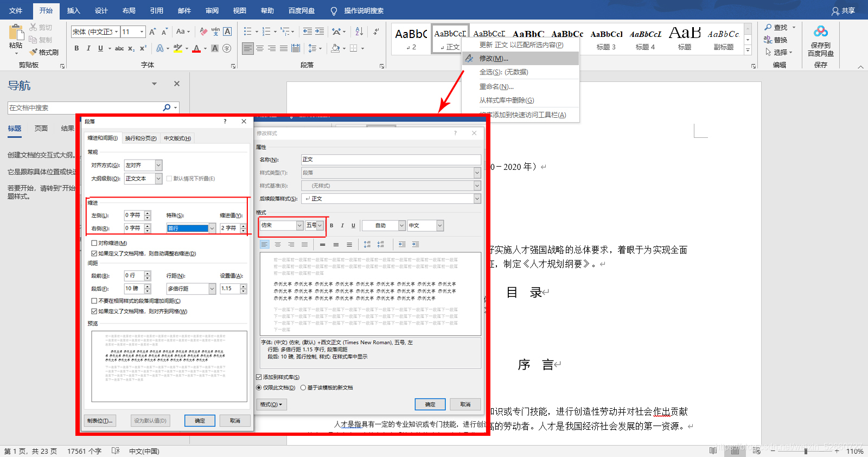This screenshot has width=868, height=457.
Task: Select the Format Painter (格式刷) tool
Action: coord(44,52)
